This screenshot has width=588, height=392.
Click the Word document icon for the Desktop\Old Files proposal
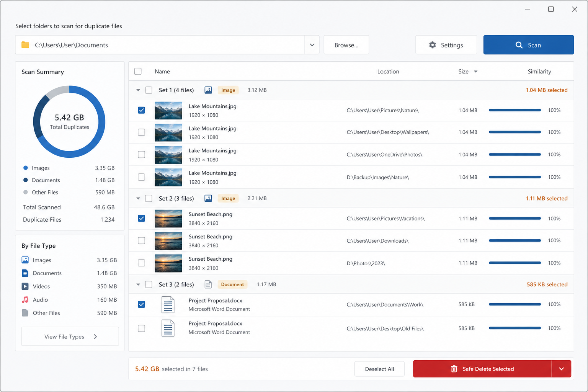(x=168, y=328)
